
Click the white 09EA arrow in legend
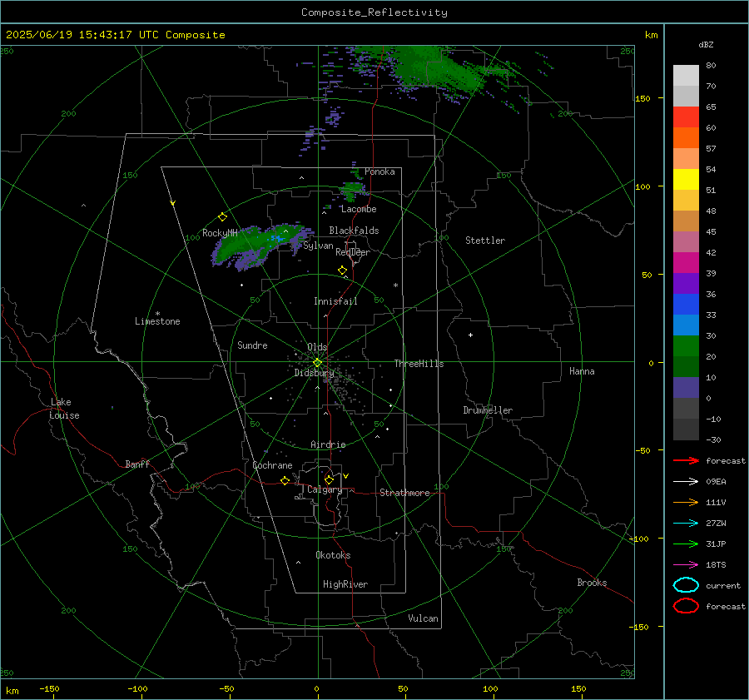click(686, 481)
